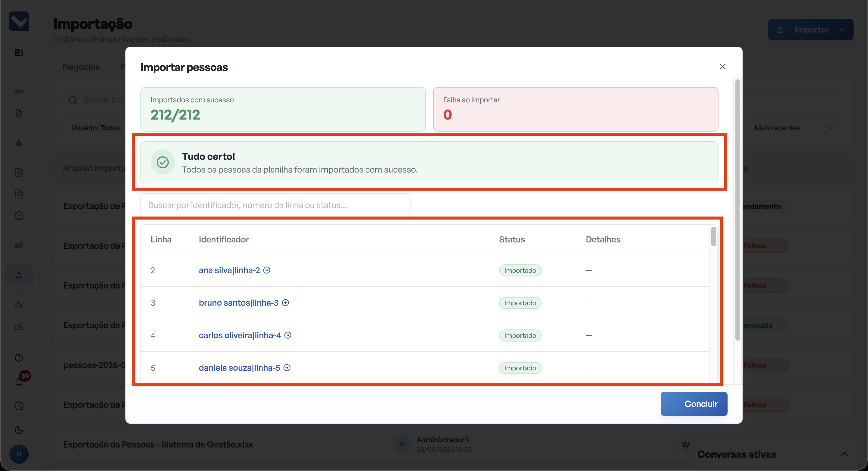
Task: Click the Falha ao importar zero count
Action: point(448,115)
